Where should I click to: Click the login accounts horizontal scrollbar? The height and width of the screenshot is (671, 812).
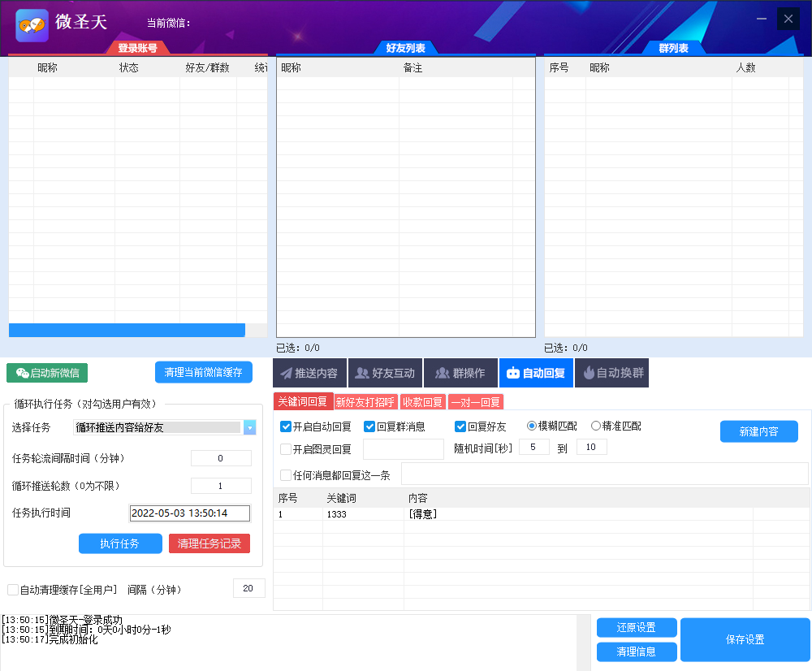tap(127, 330)
